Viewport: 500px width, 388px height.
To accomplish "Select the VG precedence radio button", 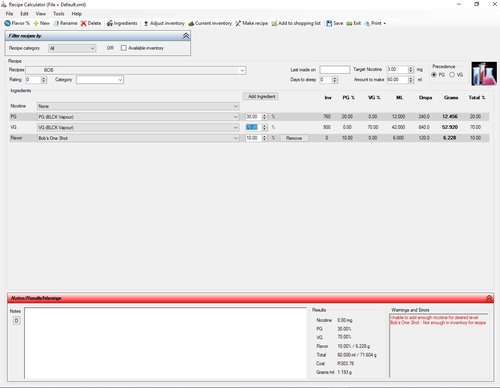I will point(452,75).
